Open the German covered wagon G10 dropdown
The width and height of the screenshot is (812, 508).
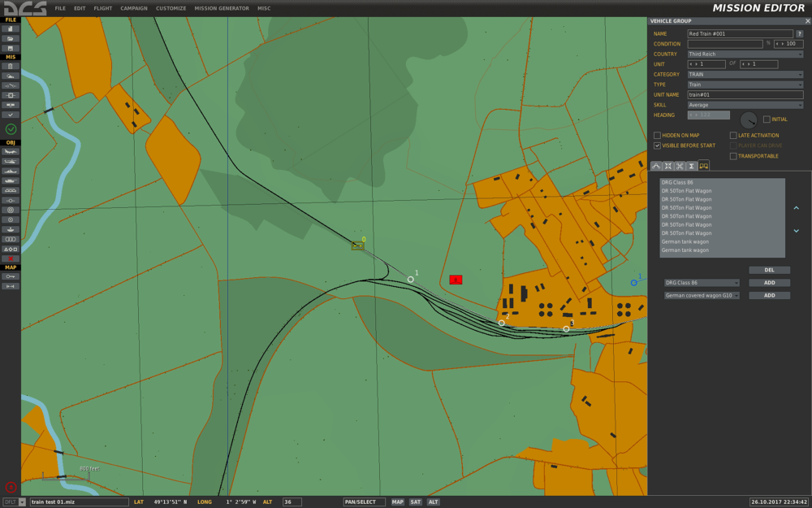tap(702, 296)
